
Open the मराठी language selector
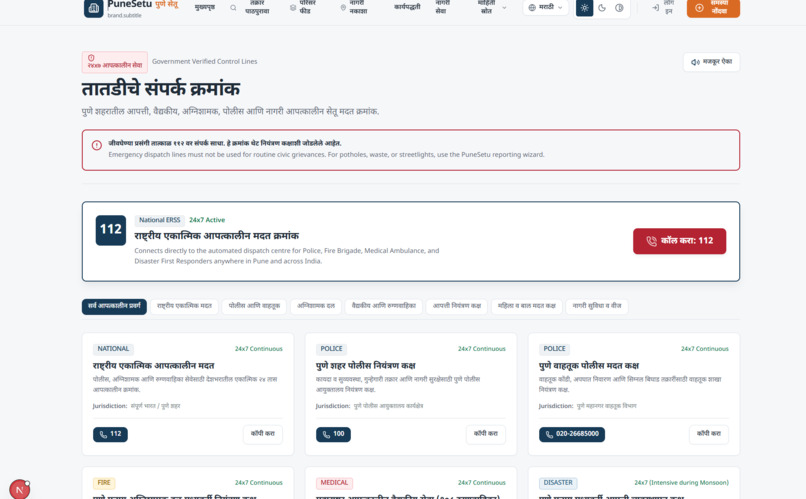click(545, 8)
